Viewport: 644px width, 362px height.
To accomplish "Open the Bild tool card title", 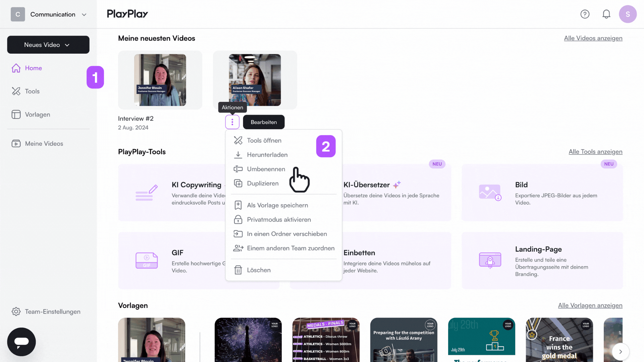I will [x=521, y=185].
